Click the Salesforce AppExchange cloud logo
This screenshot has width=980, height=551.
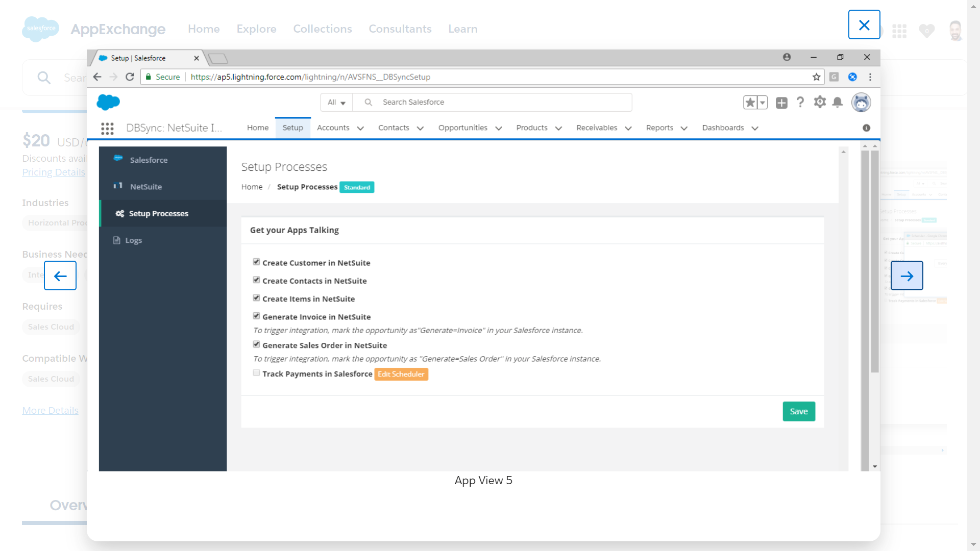point(41,29)
